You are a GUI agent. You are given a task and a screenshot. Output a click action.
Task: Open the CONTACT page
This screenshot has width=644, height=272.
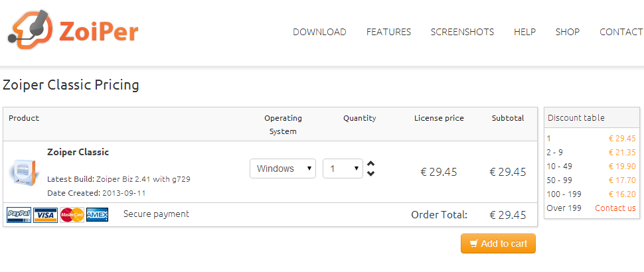pyautogui.click(x=621, y=32)
